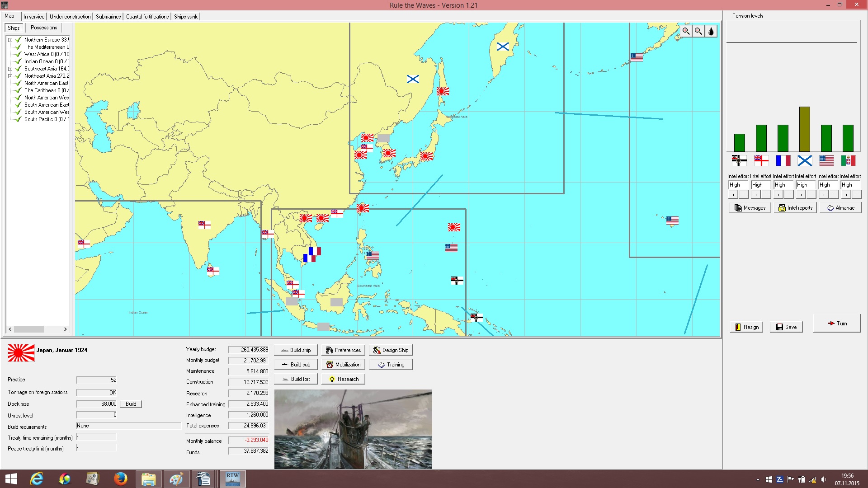Open Intel reports
Screen dimensions: 868x488
tap(795, 208)
